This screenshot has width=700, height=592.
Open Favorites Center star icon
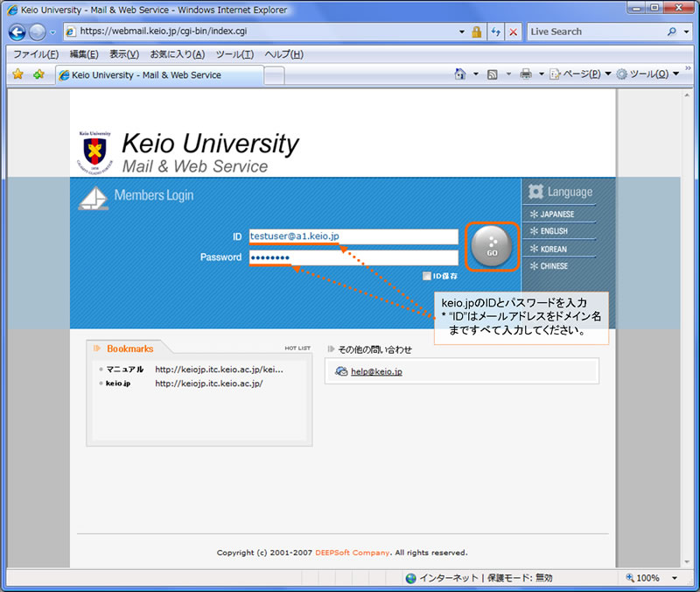tap(17, 75)
